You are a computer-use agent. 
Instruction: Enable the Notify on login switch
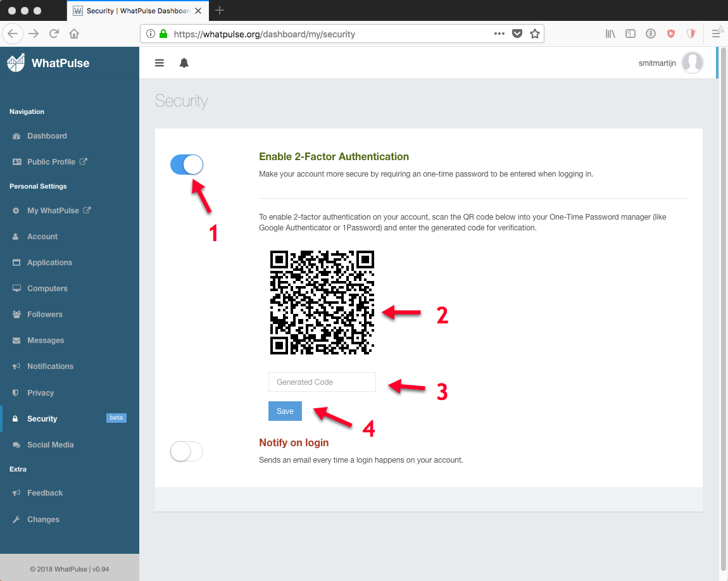(x=187, y=451)
